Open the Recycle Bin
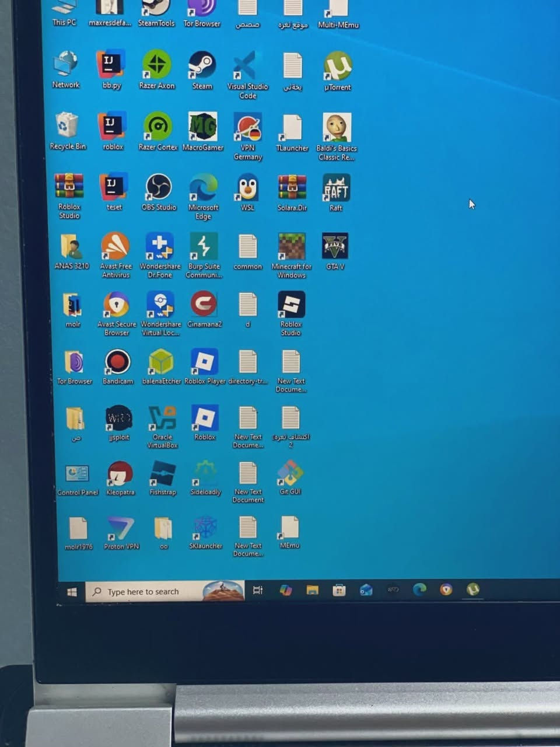This screenshot has height=747, width=560. (x=67, y=125)
